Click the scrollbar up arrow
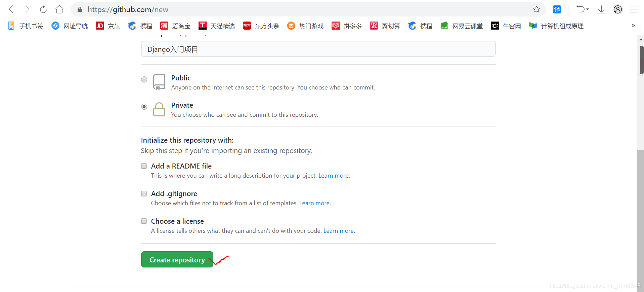The width and height of the screenshot is (644, 292). 641,39
